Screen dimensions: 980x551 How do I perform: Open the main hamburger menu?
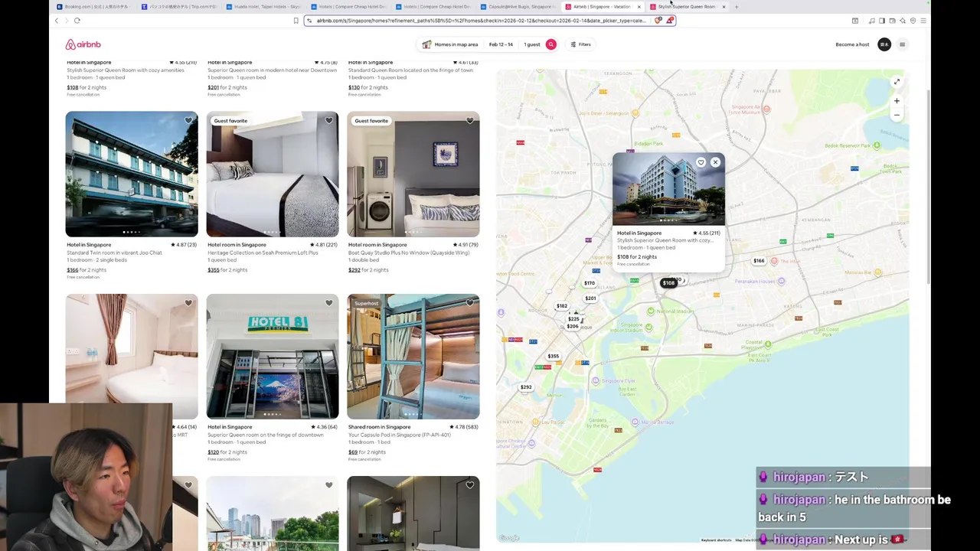pyautogui.click(x=902, y=44)
